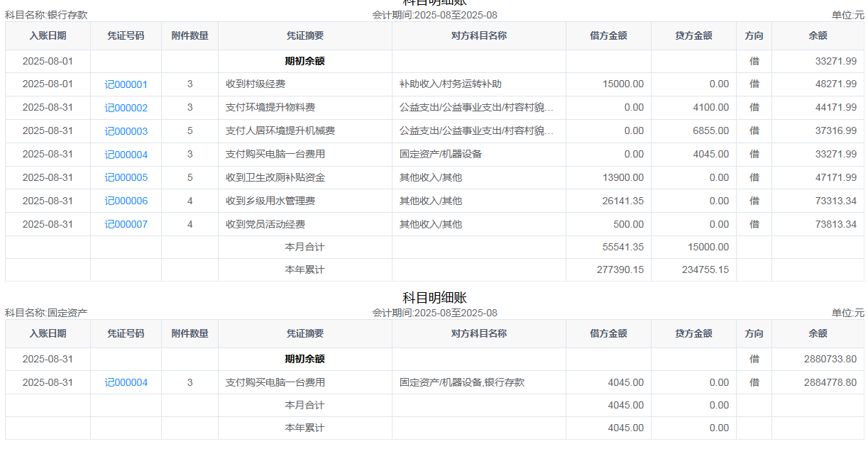Image resolution: width=868 pixels, height=456 pixels.
Task: Open voucher link 记000002
Action: pos(126,108)
